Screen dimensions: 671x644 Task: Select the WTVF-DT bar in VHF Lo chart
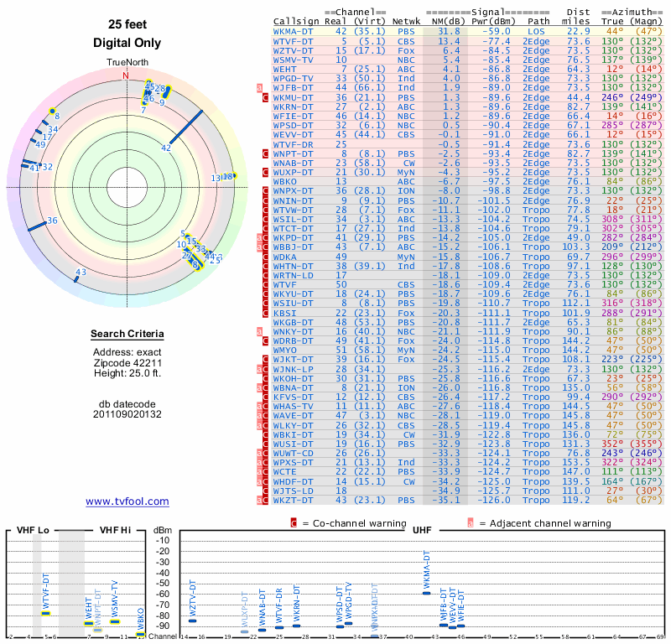[46, 613]
